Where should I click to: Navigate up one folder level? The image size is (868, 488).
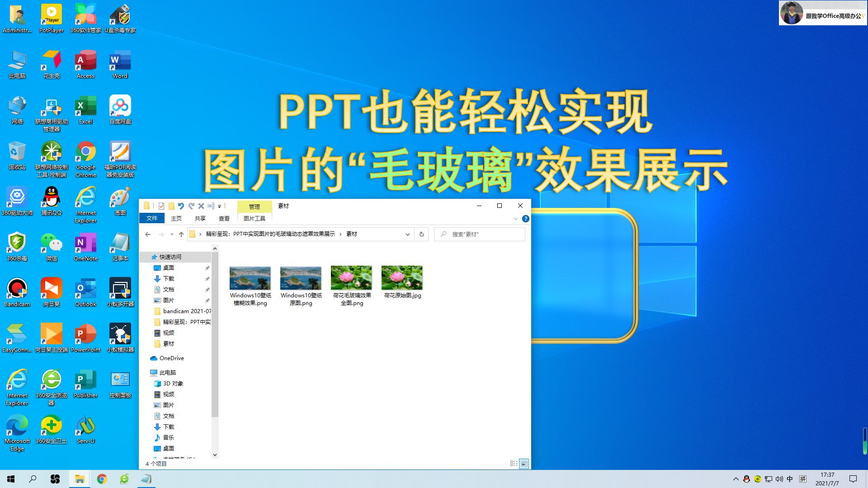(x=181, y=234)
